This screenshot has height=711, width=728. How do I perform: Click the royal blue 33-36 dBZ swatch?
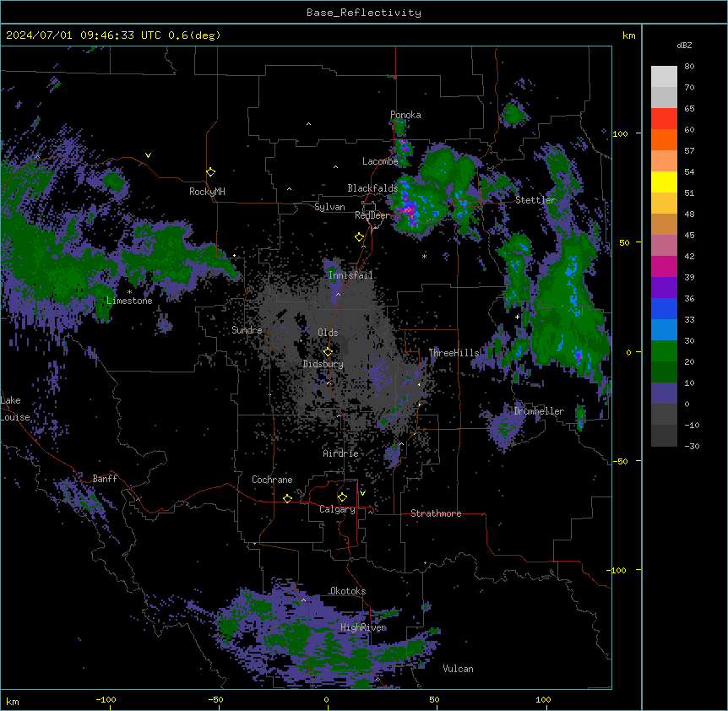pos(664,308)
